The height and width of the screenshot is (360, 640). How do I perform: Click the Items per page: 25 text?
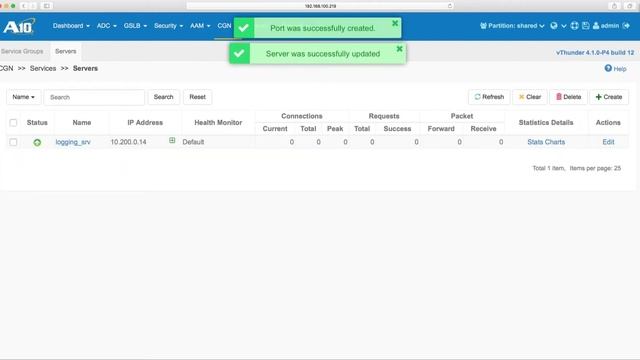point(595,168)
